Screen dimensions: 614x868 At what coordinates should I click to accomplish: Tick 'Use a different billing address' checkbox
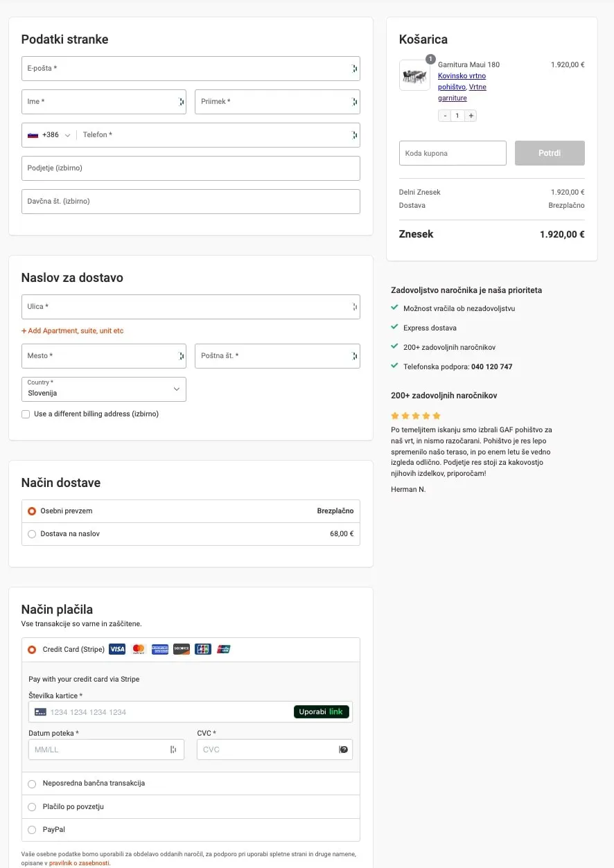pos(26,414)
